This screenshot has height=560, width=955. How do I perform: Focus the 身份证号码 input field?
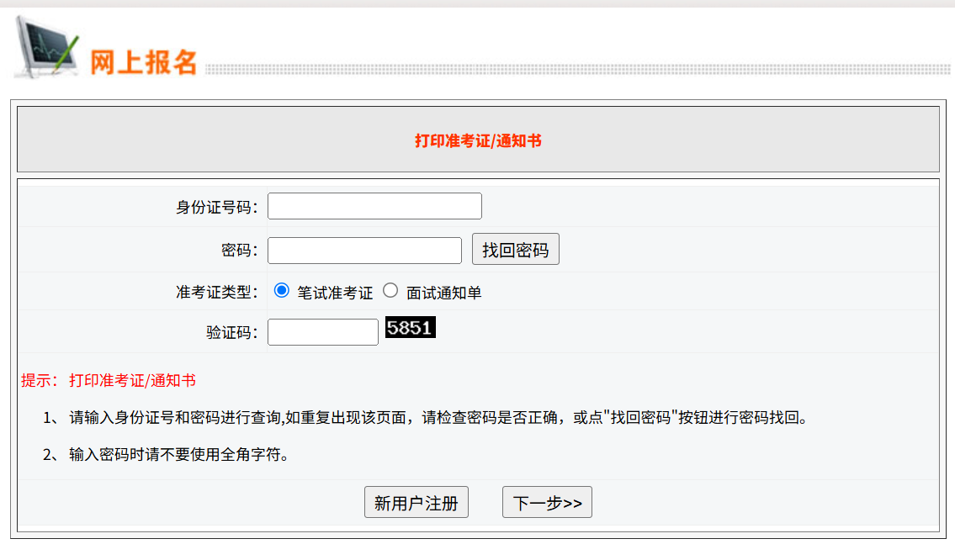(374, 207)
